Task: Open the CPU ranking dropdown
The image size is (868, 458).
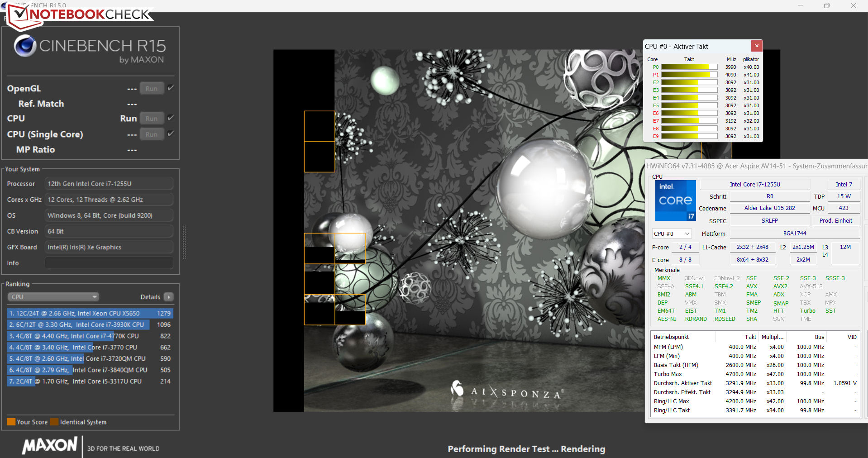Action: (x=53, y=297)
